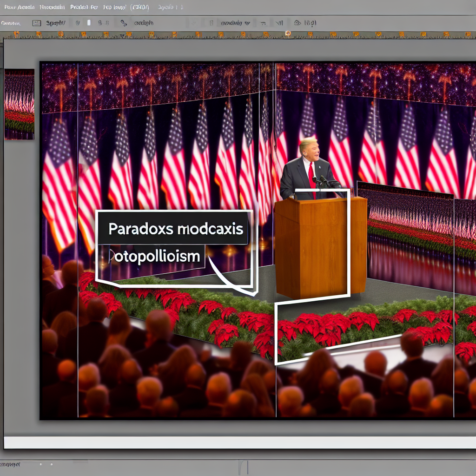Click the white-outlined marker on the ruler
476x476 pixels.
[x=288, y=33]
